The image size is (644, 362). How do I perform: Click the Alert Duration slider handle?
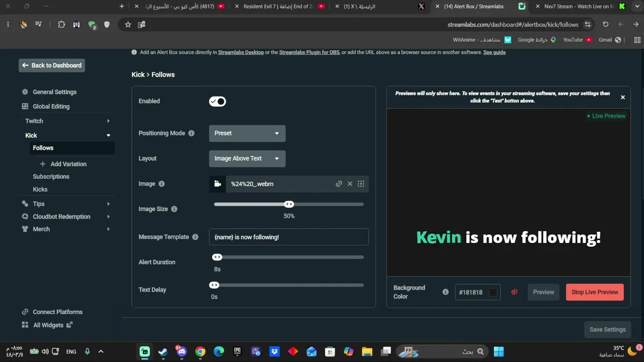coord(217,257)
